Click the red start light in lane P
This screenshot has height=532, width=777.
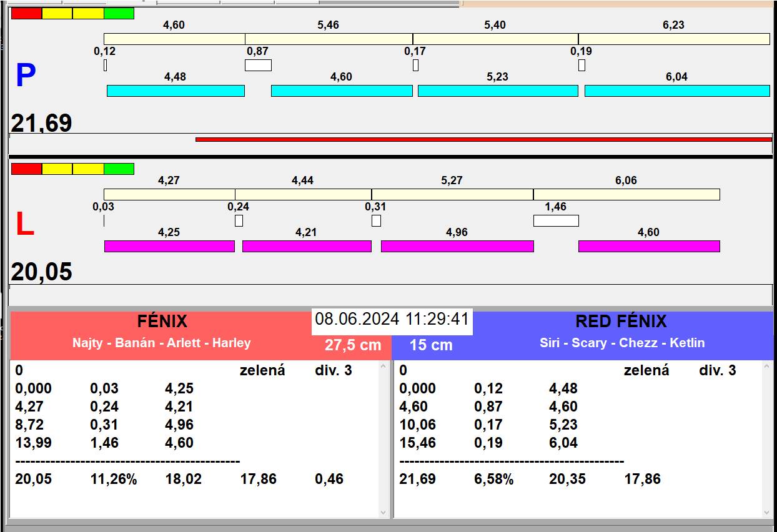point(26,13)
